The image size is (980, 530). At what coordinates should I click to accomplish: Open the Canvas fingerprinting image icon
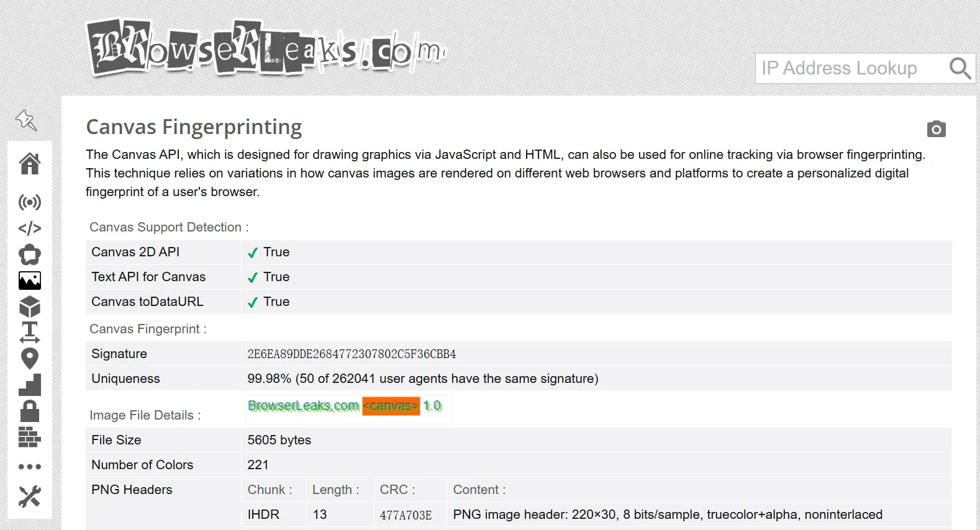pos(29,281)
